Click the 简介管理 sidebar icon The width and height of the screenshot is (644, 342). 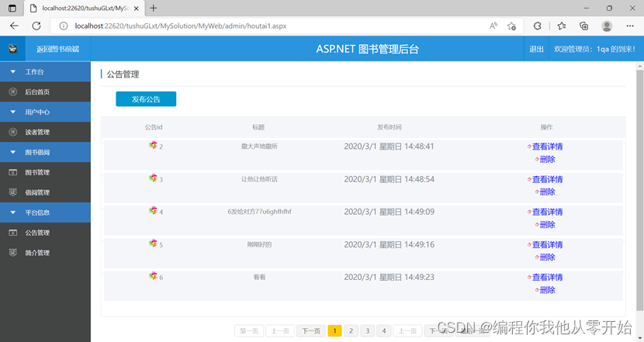pos(12,253)
